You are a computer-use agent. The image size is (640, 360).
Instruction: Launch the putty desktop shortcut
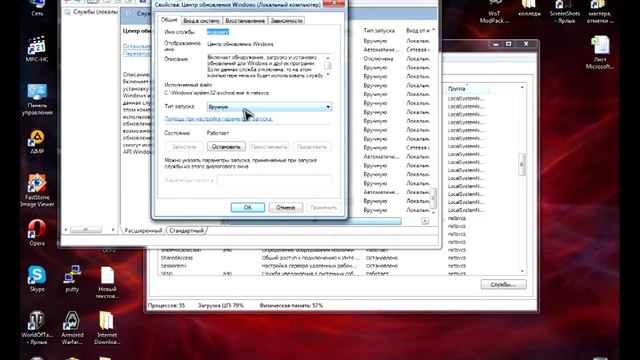pos(72,279)
